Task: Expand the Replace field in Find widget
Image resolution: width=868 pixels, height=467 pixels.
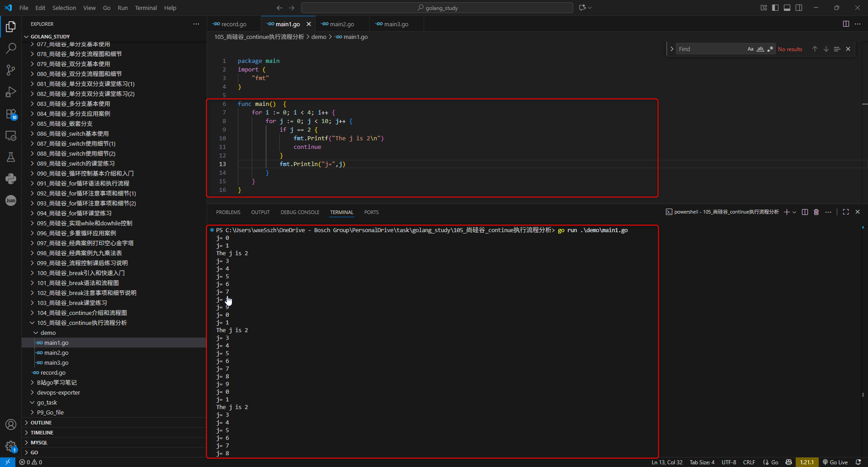Action: pos(672,49)
